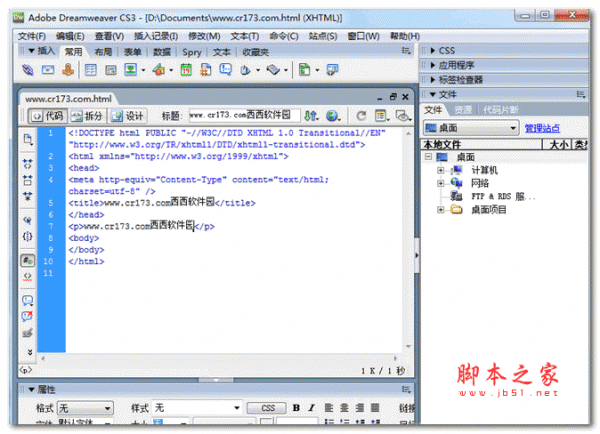This screenshot has width=600, height=434.
Task: Click the 管理站点 link
Action: (542, 128)
